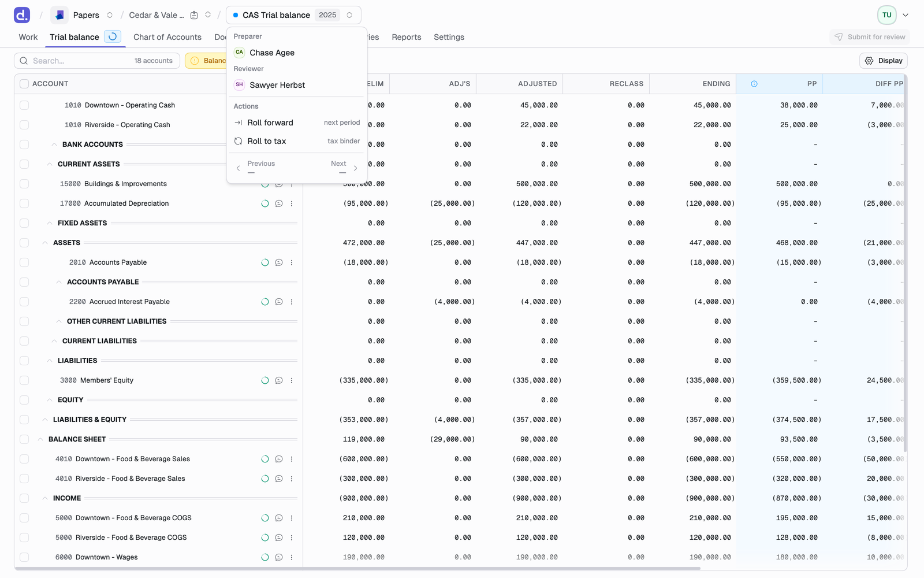Check the Downtown - Operating Cash row

click(x=24, y=105)
